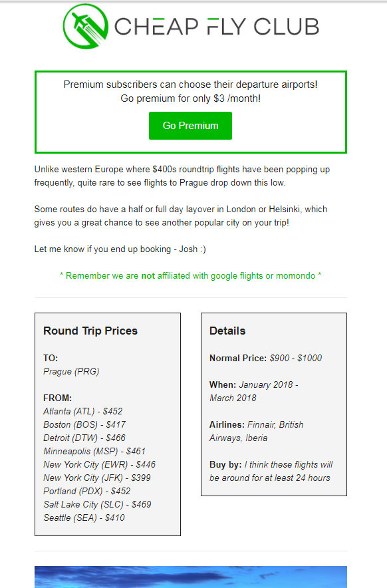Viewport: 387px width, 588px height.
Task: Click the Go Premium button
Action: click(x=190, y=126)
